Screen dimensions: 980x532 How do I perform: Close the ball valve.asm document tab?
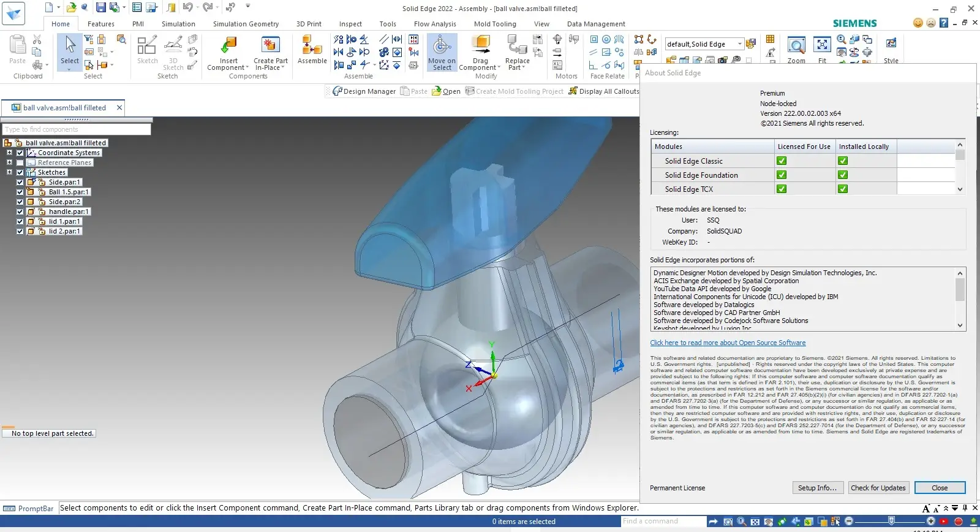click(119, 107)
